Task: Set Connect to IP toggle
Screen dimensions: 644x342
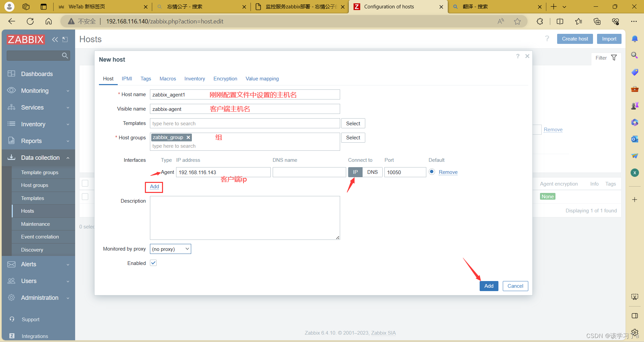Action: pyautogui.click(x=355, y=172)
